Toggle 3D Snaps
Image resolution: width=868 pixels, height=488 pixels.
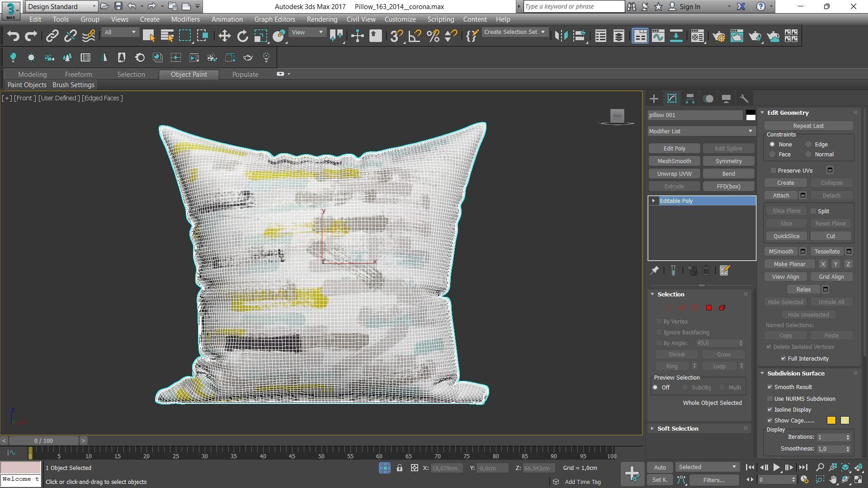point(396,36)
